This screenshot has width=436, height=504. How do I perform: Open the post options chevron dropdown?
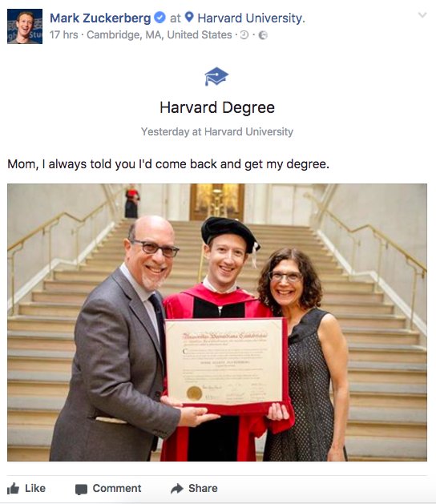click(422, 15)
